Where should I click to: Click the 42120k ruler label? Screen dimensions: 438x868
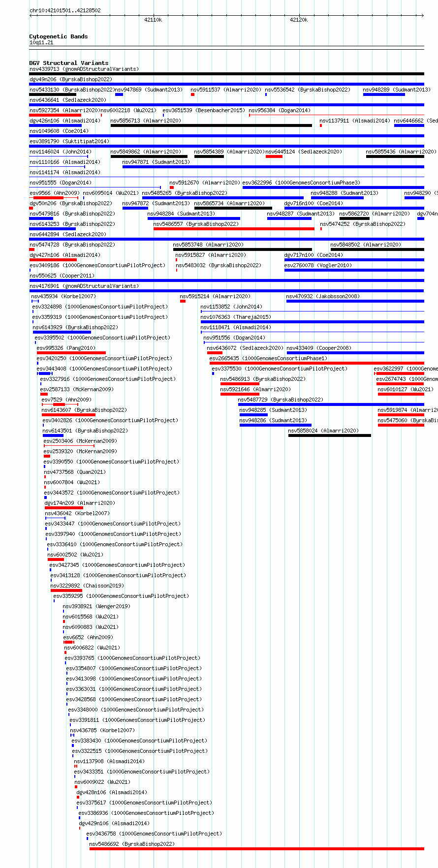pyautogui.click(x=299, y=20)
